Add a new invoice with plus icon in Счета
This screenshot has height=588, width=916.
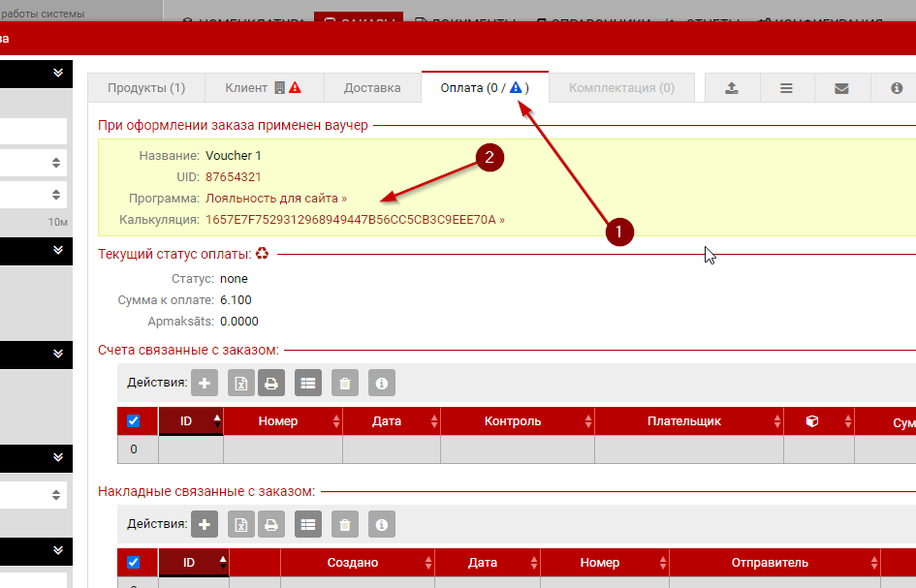point(205,384)
